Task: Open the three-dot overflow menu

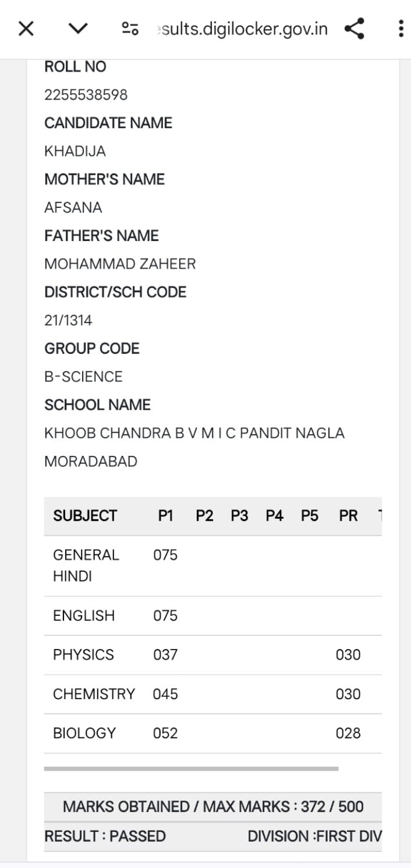Action: tap(401, 29)
